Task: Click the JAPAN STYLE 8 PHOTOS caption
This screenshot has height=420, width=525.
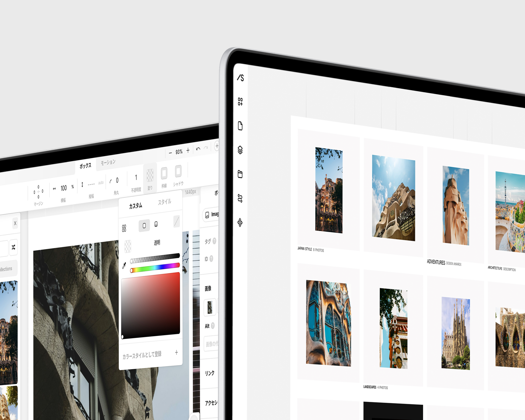Action: click(x=311, y=249)
